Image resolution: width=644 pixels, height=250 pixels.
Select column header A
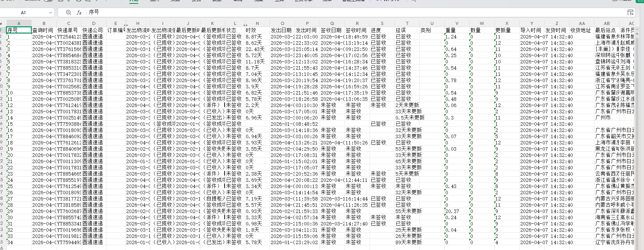point(19,23)
